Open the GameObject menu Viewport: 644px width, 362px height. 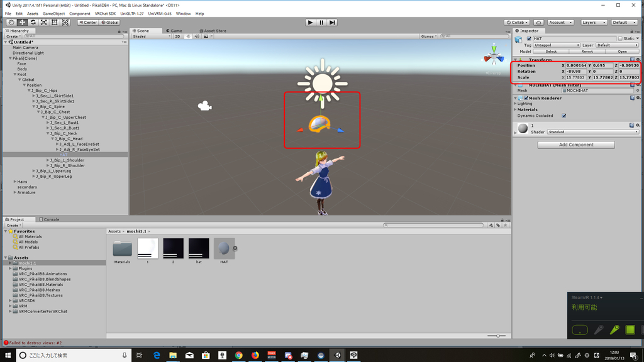pyautogui.click(x=54, y=14)
